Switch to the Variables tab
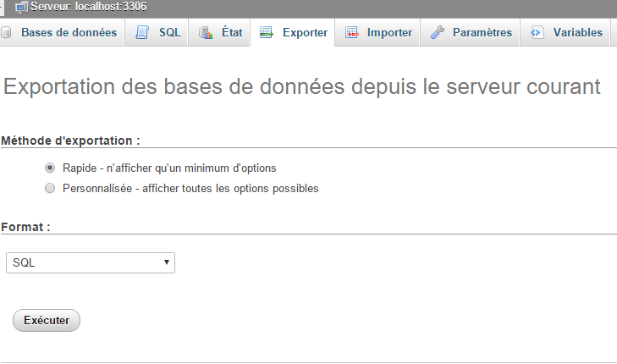This screenshot has width=617, height=364. [x=565, y=33]
